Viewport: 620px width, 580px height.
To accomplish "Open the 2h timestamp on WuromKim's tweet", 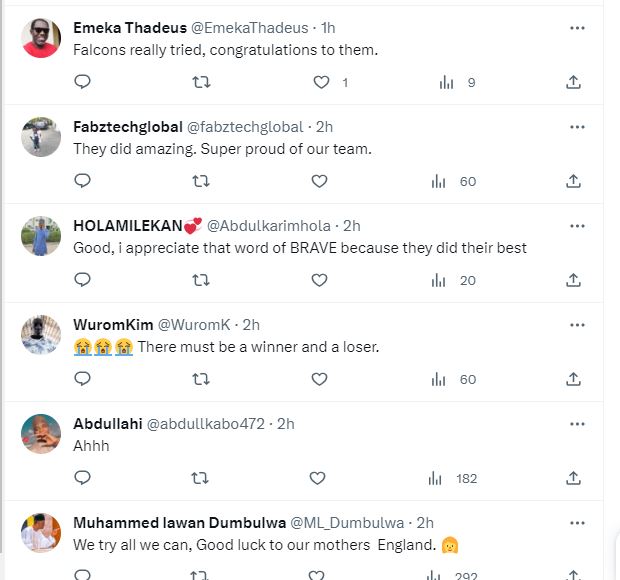I will (x=251, y=325).
